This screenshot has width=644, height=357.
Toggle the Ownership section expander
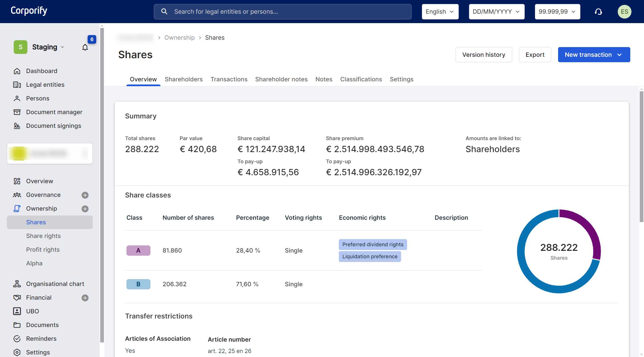click(85, 209)
